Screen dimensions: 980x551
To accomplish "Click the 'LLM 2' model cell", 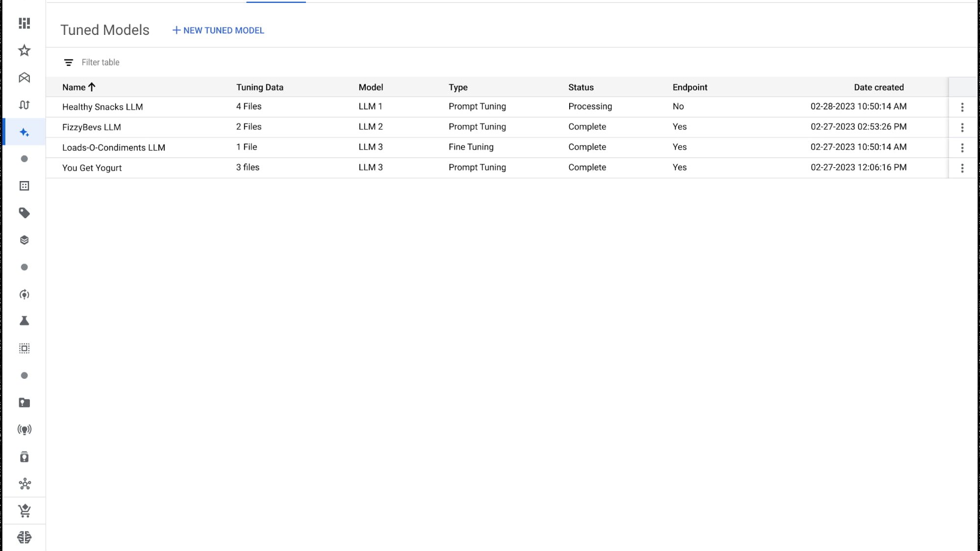I will pos(371,127).
